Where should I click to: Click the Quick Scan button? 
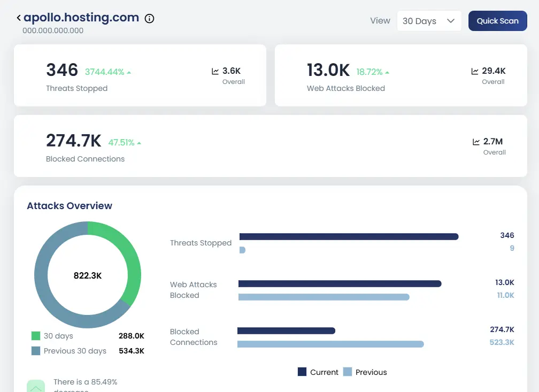497,21
